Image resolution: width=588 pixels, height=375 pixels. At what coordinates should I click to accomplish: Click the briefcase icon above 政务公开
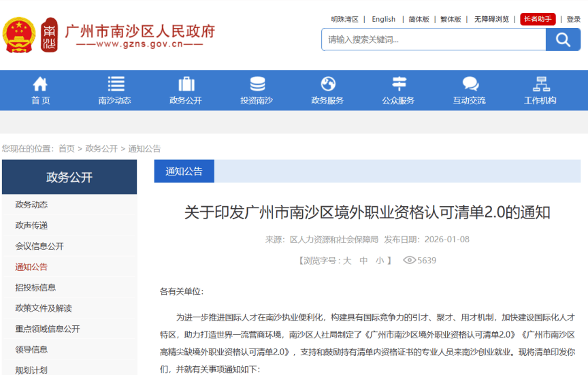tap(186, 84)
